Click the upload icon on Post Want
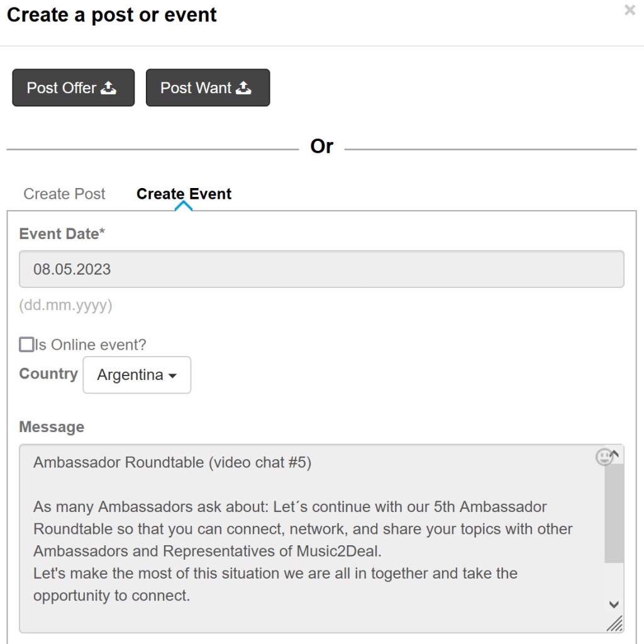Screen dimensions: 644x644 click(243, 88)
